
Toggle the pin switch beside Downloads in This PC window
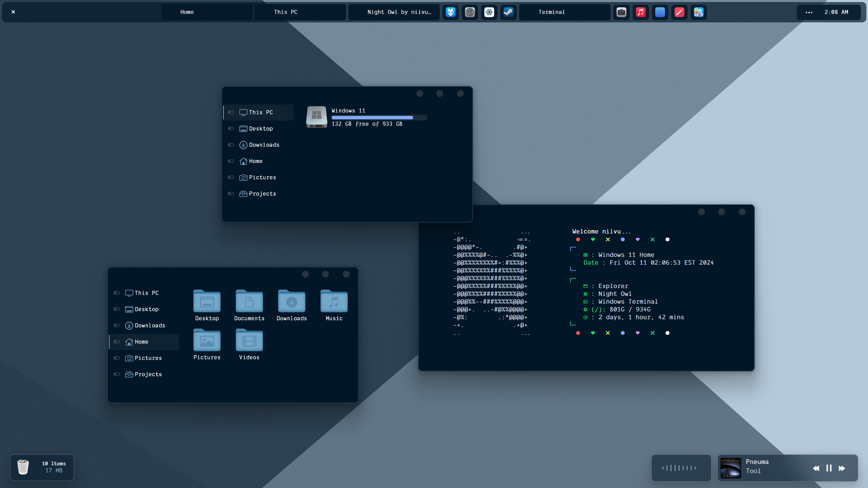pos(231,145)
